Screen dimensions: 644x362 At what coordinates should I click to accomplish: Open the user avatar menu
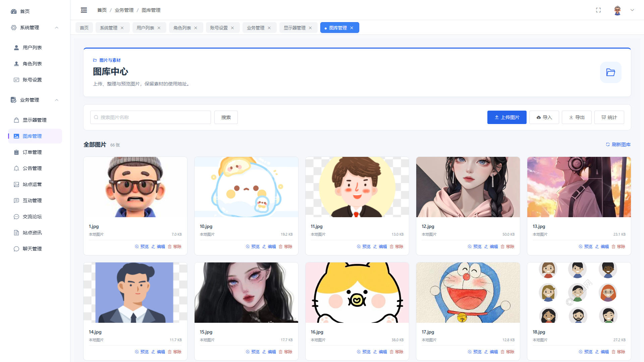coord(618,10)
